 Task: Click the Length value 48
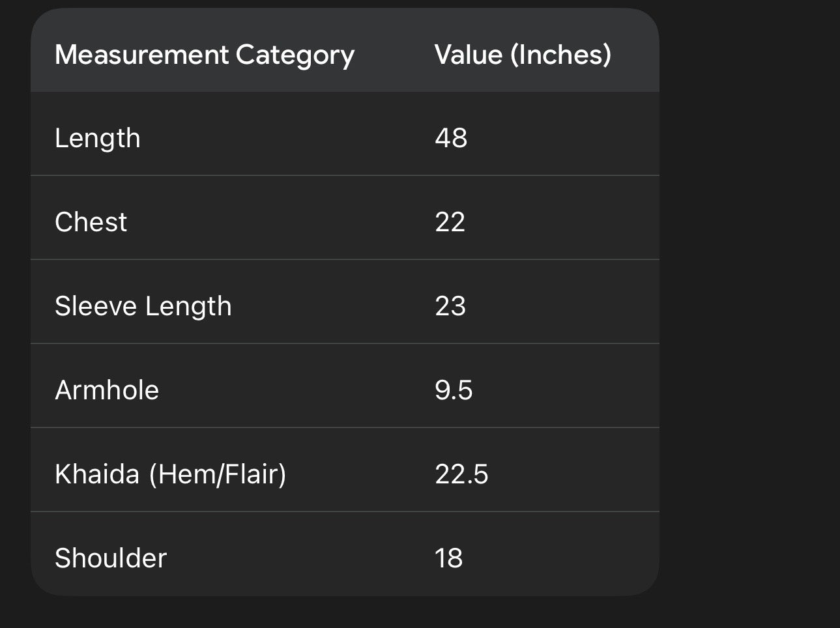pos(451,138)
